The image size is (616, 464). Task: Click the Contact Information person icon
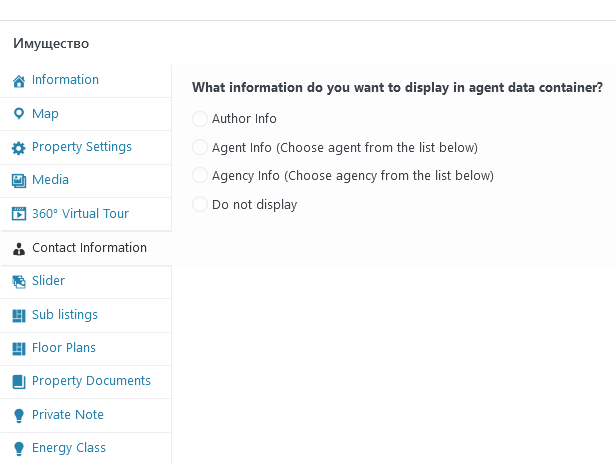pos(18,249)
